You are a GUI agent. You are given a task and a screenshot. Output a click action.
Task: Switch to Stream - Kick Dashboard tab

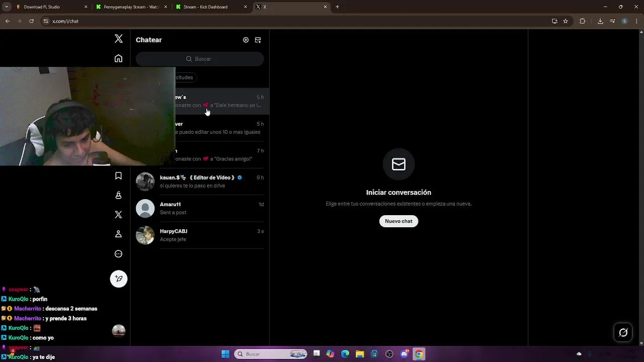point(210,7)
